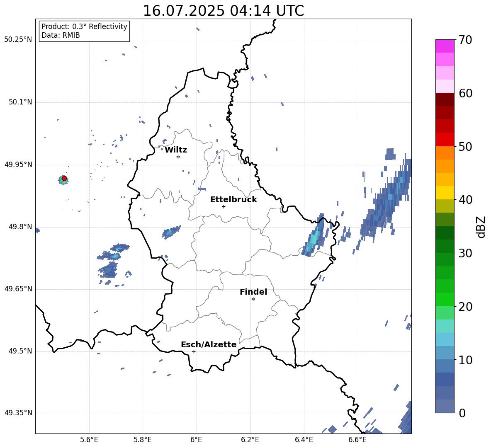Click the red radar site marker
Image resolution: width=491 pixels, height=448 pixels.
(64, 179)
